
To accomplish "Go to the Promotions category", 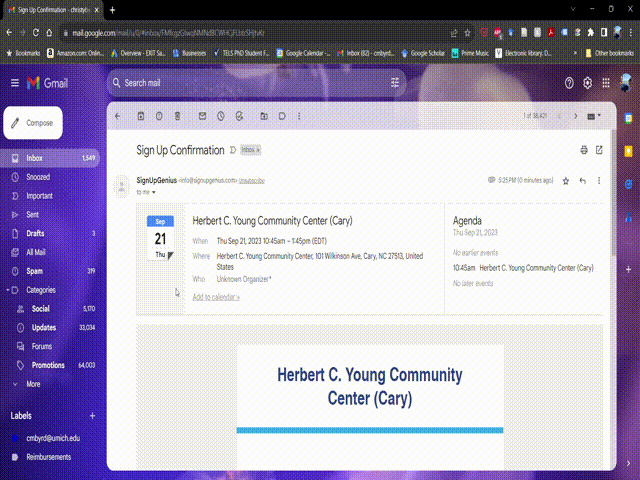I will [x=48, y=365].
